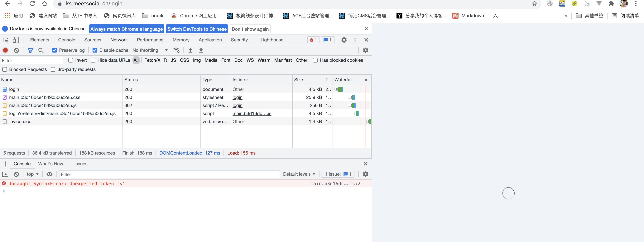
Task: Enable Blocked Requests checkbox
Action: (5, 69)
